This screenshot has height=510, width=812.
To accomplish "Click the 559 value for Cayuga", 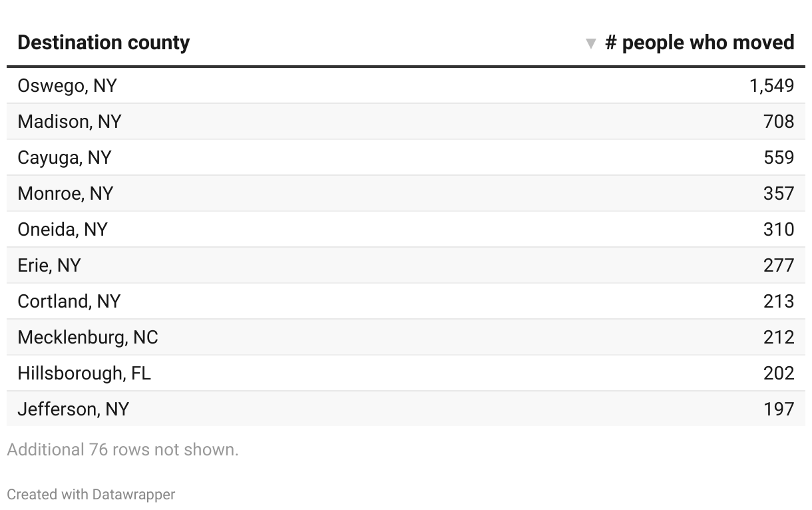I will [x=779, y=158].
